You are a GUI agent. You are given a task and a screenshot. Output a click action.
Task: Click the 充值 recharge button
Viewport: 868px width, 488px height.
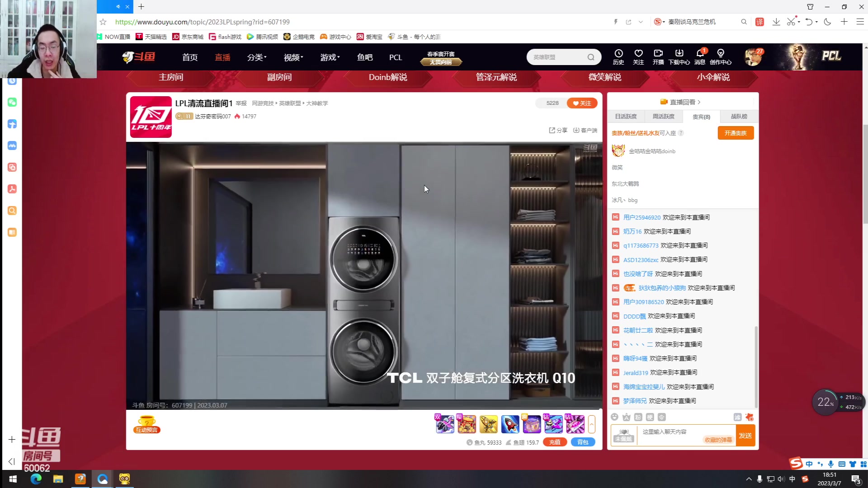click(x=555, y=442)
